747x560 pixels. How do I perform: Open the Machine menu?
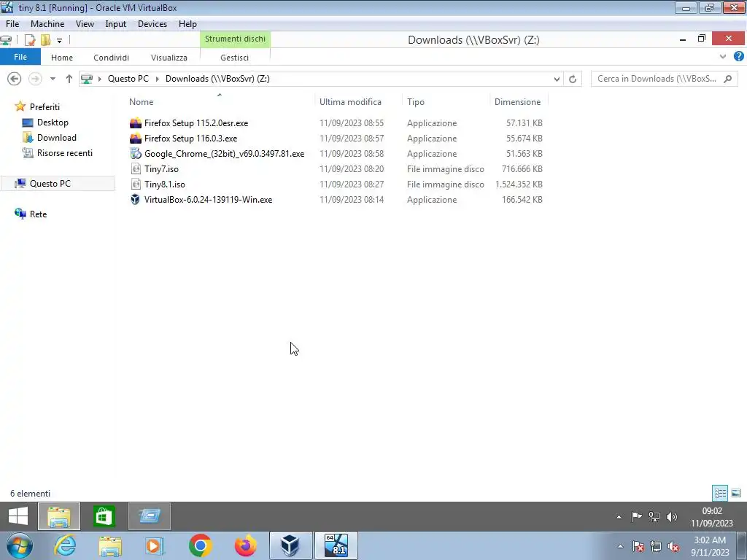tap(47, 24)
